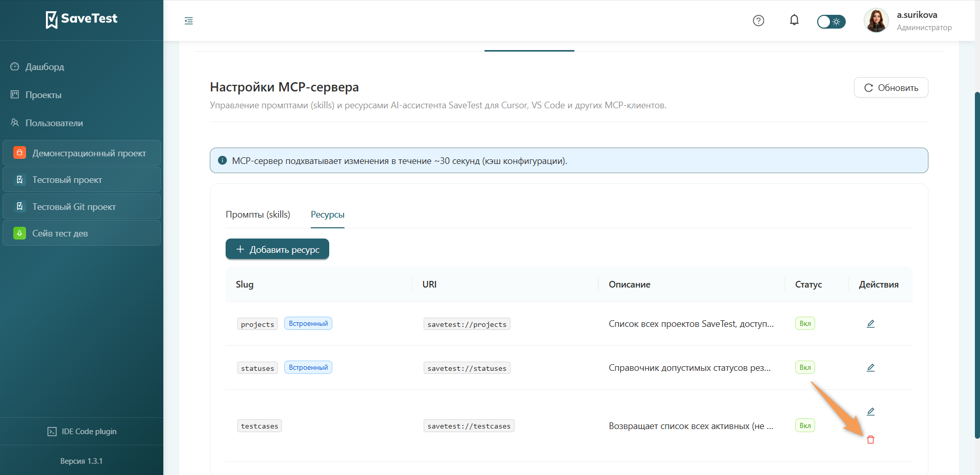Click the info icon in MCP notice
This screenshot has width=980, height=475.
point(223,160)
